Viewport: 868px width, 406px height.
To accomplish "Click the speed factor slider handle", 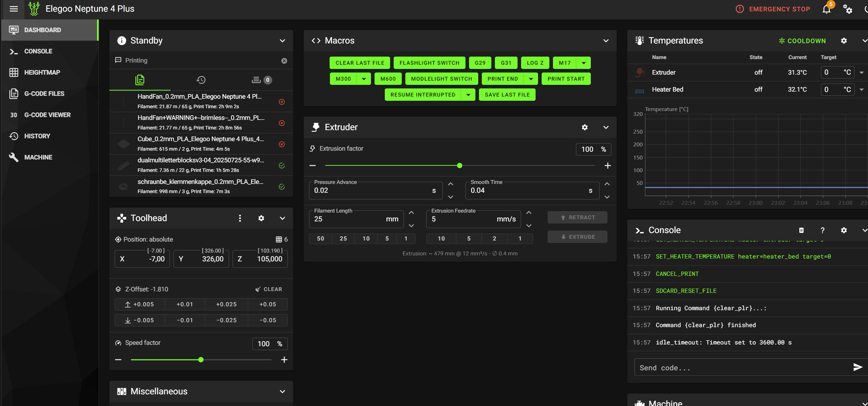I will pyautogui.click(x=201, y=360).
